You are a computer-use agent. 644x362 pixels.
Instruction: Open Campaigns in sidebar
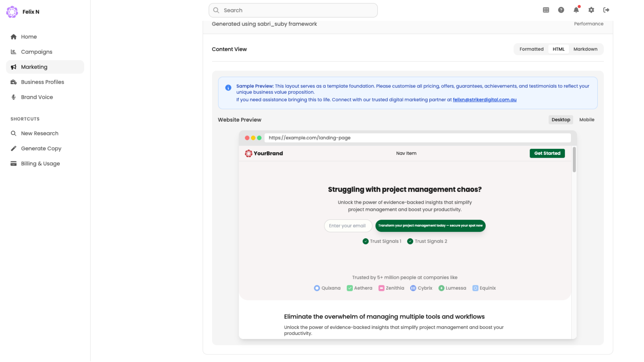click(x=37, y=52)
